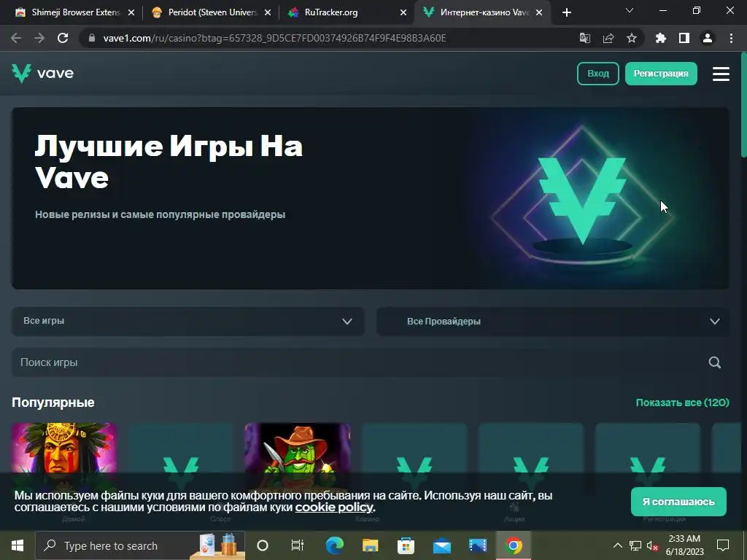Click the Вход login button
The width and height of the screenshot is (747, 560).
coord(598,74)
